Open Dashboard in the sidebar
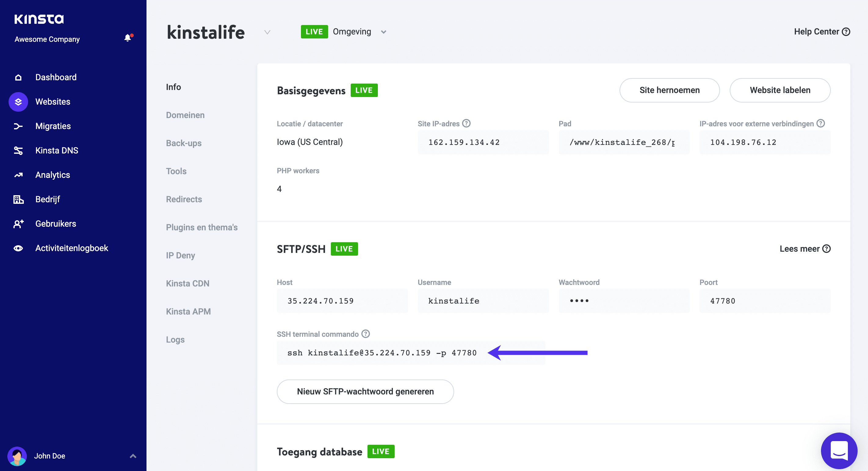Image resolution: width=868 pixels, height=471 pixels. pos(56,77)
